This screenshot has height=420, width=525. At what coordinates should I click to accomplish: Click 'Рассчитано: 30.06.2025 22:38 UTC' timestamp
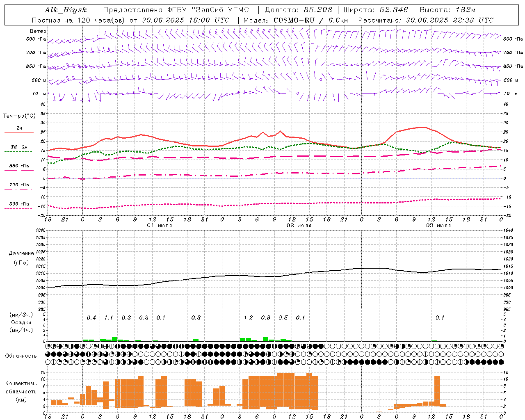(426, 20)
